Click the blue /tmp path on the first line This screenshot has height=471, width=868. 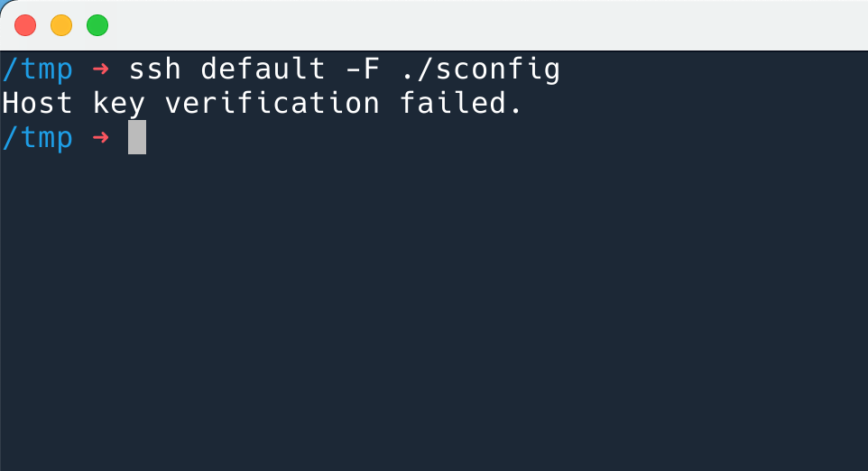[x=37, y=70]
